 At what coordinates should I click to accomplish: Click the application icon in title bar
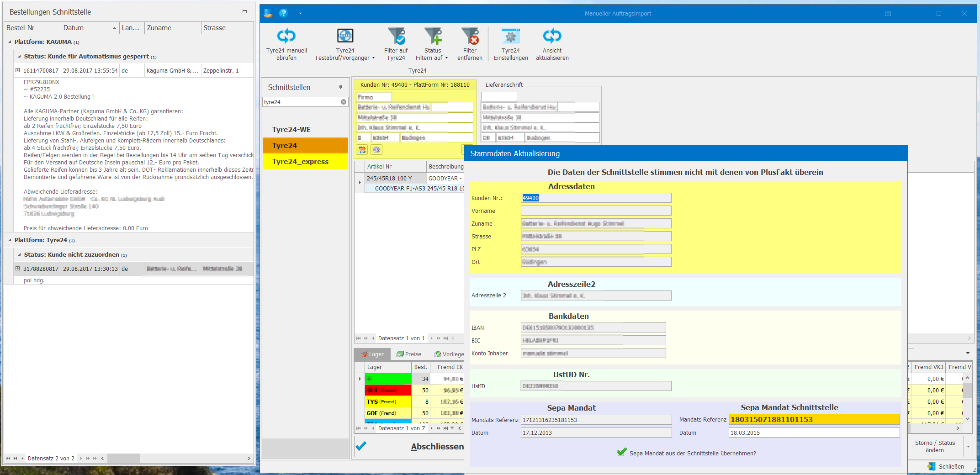click(x=268, y=13)
